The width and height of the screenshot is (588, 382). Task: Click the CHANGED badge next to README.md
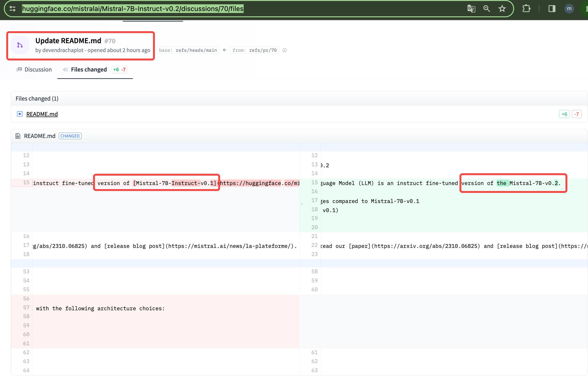70,136
